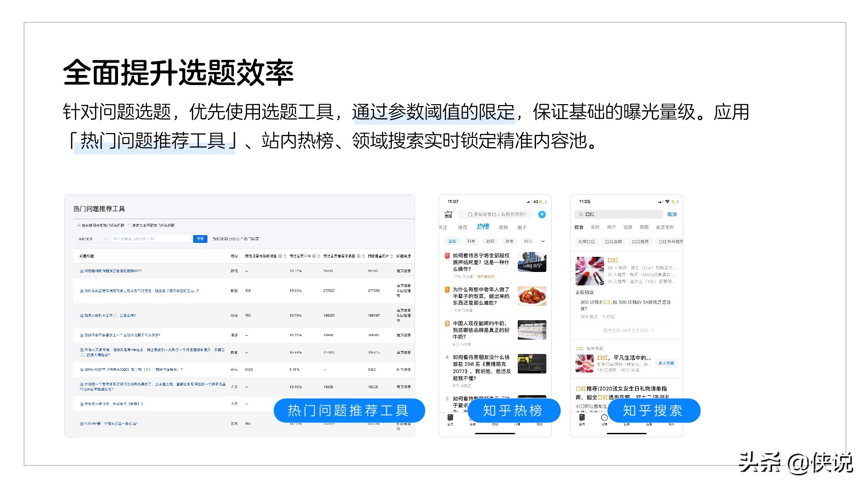Click the blue 搜索 button in tool
This screenshot has height=488, width=868.
coord(200,239)
